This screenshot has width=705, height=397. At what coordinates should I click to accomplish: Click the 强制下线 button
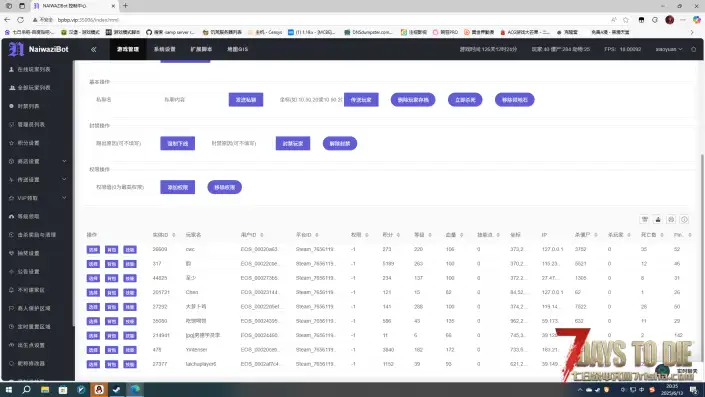click(178, 143)
